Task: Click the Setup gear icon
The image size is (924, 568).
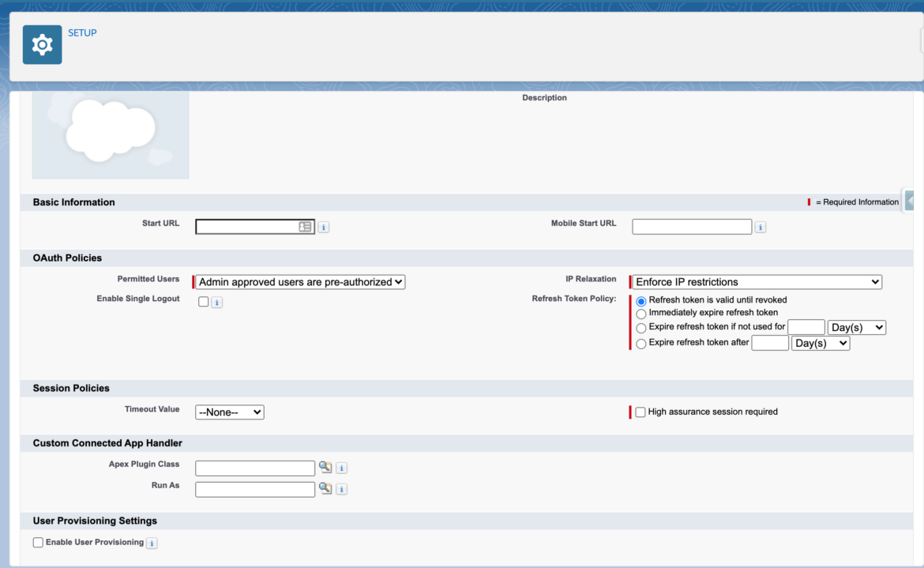Action: tap(42, 44)
